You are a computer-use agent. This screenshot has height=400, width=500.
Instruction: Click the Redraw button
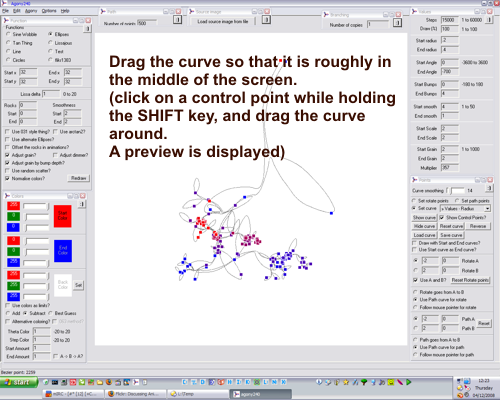click(x=79, y=178)
